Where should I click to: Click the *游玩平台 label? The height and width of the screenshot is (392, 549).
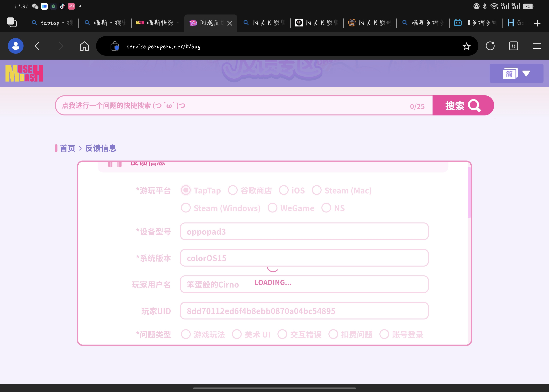154,191
